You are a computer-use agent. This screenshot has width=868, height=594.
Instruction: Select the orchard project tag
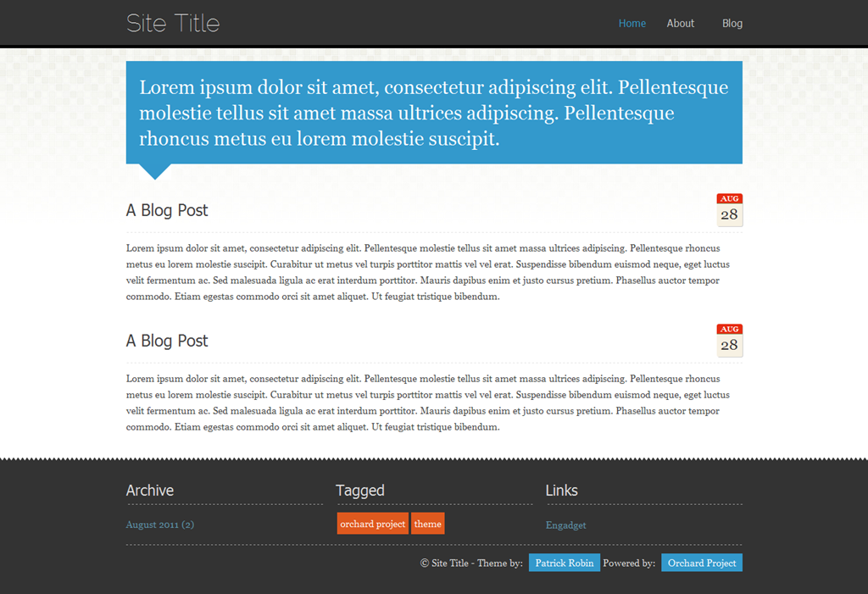point(372,524)
